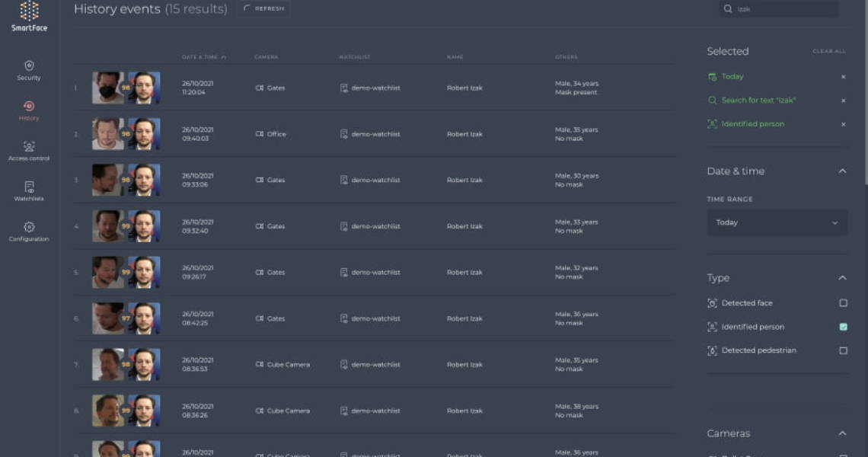Image resolution: width=868 pixels, height=457 pixels.
Task: Open the Access control icon
Action: pyautogui.click(x=29, y=146)
